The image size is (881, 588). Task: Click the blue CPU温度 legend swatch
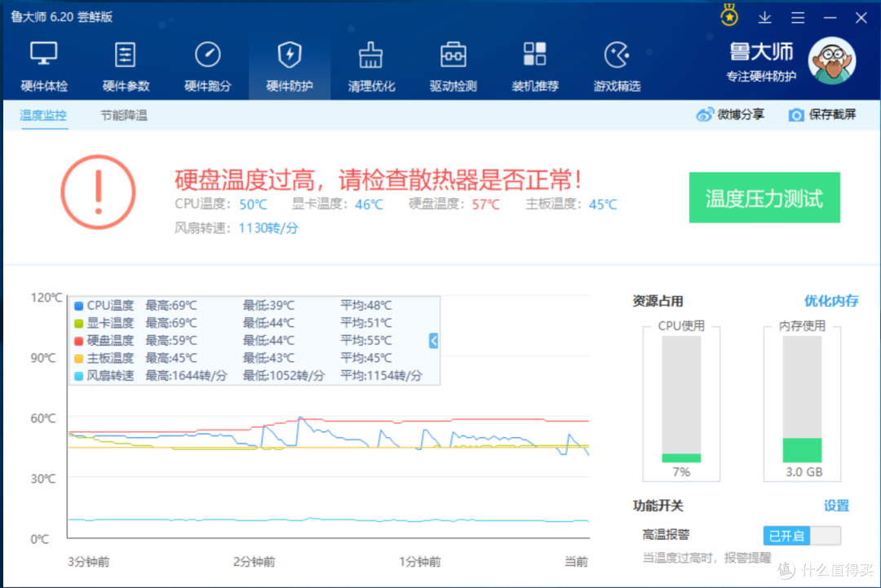tap(78, 306)
